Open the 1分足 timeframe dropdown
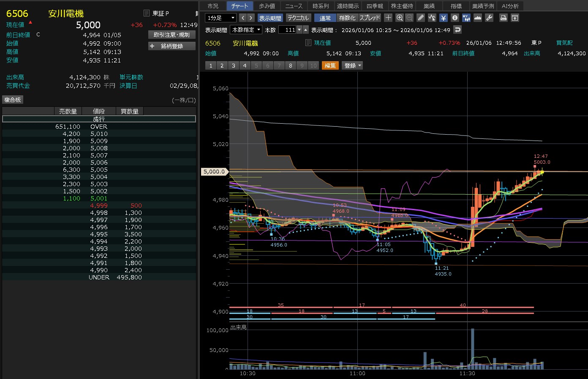Screen dimensions: 588x379 point(220,18)
